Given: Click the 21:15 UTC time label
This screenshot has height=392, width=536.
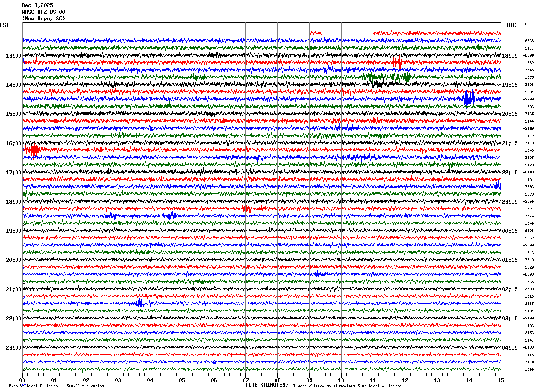Looking at the screenshot, I should [510, 143].
